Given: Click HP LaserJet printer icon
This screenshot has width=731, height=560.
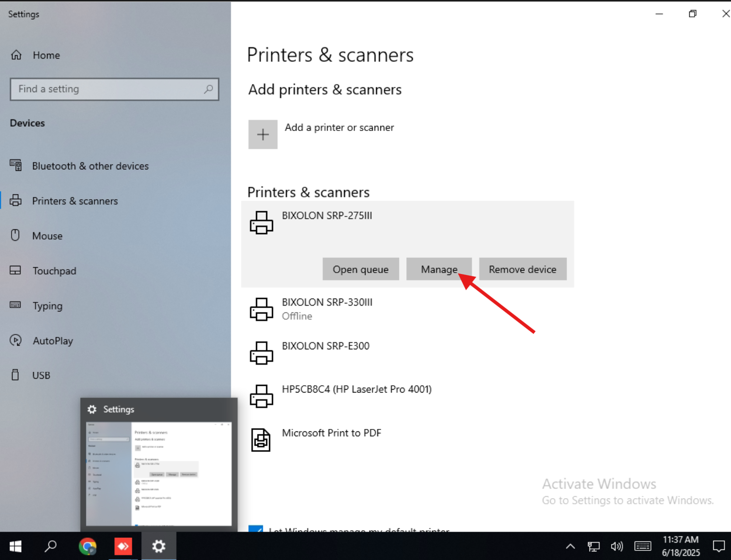Looking at the screenshot, I should [x=261, y=396].
